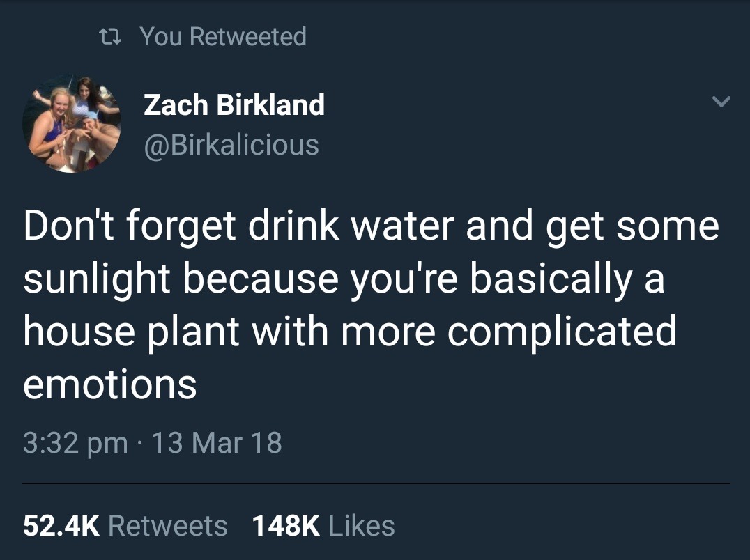
Task: Open Zach Birkland's profile picture
Action: (72, 123)
